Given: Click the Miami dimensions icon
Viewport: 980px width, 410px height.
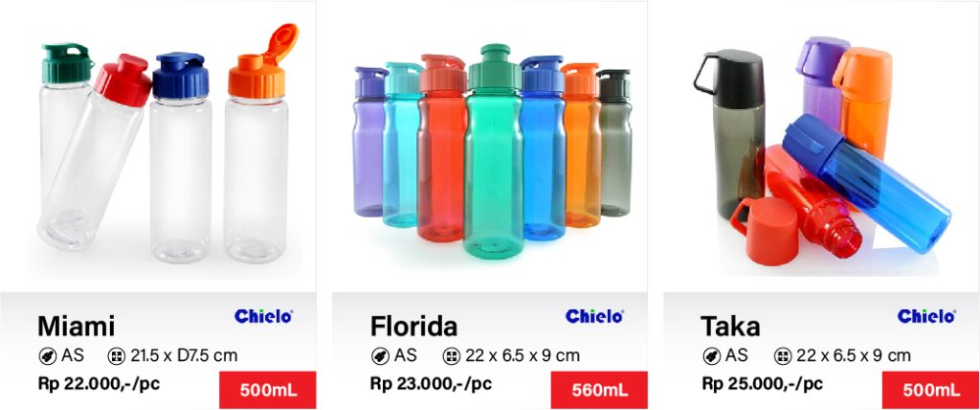Looking at the screenshot, I should pos(117,355).
